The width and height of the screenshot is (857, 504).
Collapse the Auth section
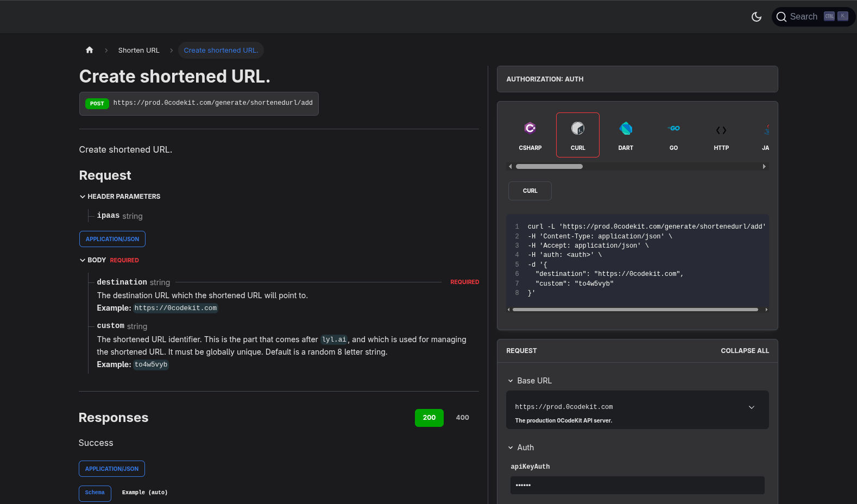pos(521,448)
